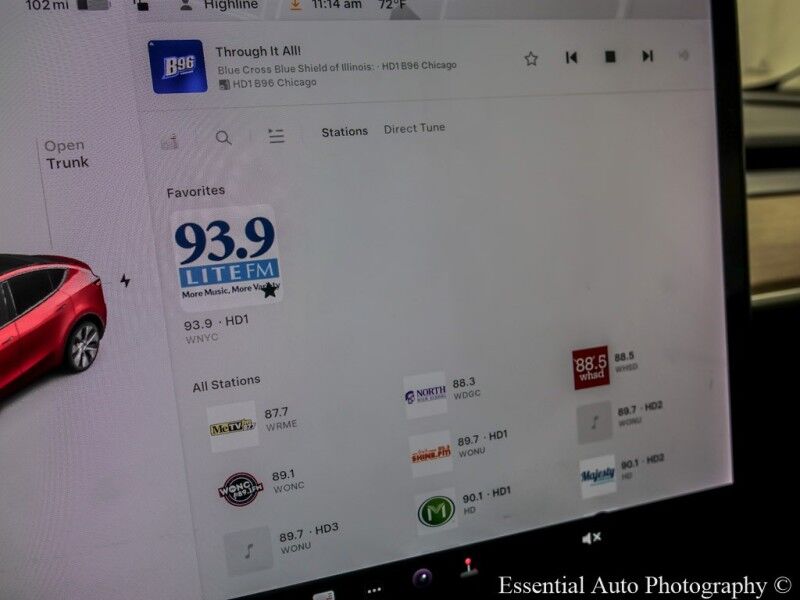Switch to the Direct Tune tab

[x=414, y=128]
